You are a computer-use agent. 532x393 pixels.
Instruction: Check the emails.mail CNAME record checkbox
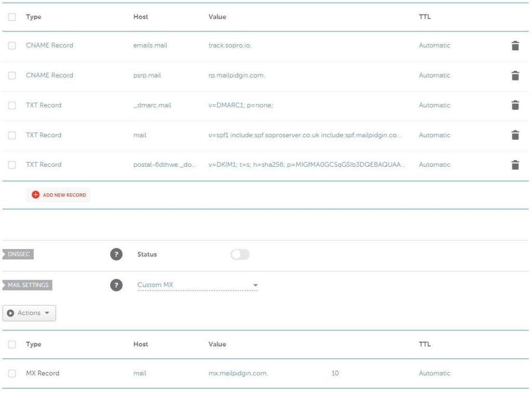coord(12,46)
